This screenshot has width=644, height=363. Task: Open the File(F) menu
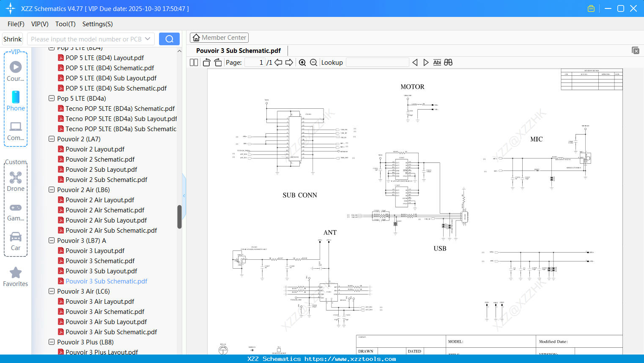(16, 24)
